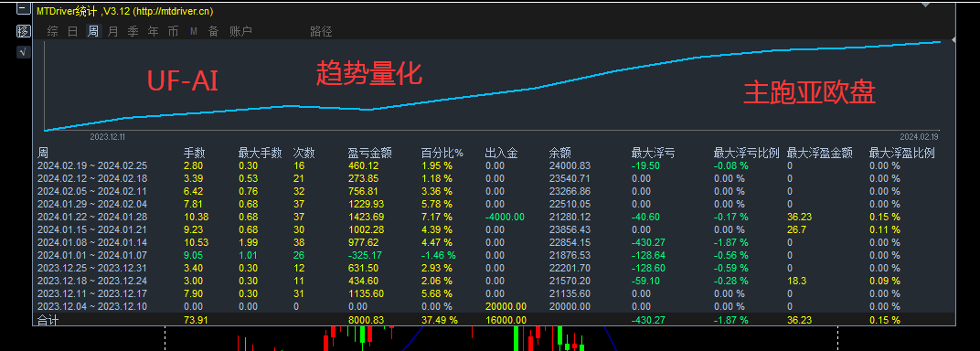Switch to the 月 monthly tab
Screen dimensions: 980x351
pos(112,31)
